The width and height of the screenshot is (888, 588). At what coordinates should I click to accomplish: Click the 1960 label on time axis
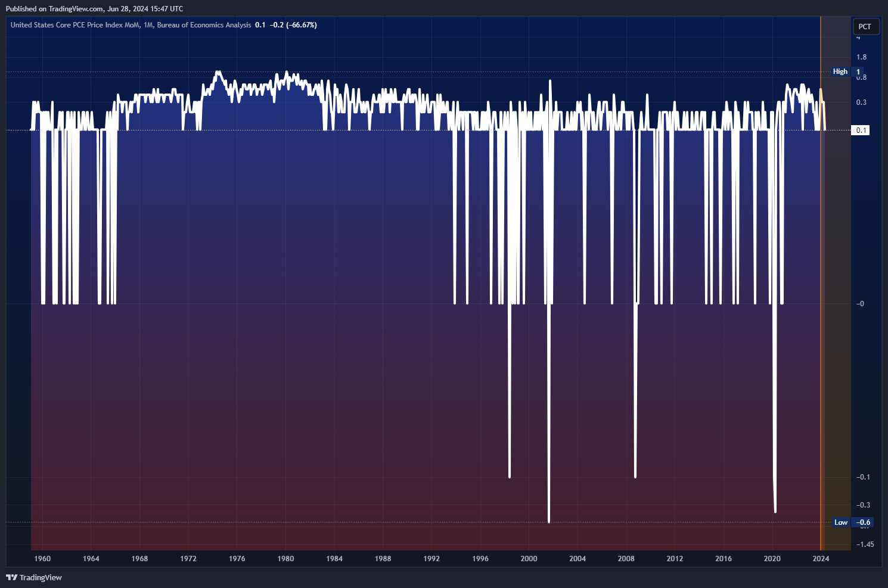click(x=42, y=559)
